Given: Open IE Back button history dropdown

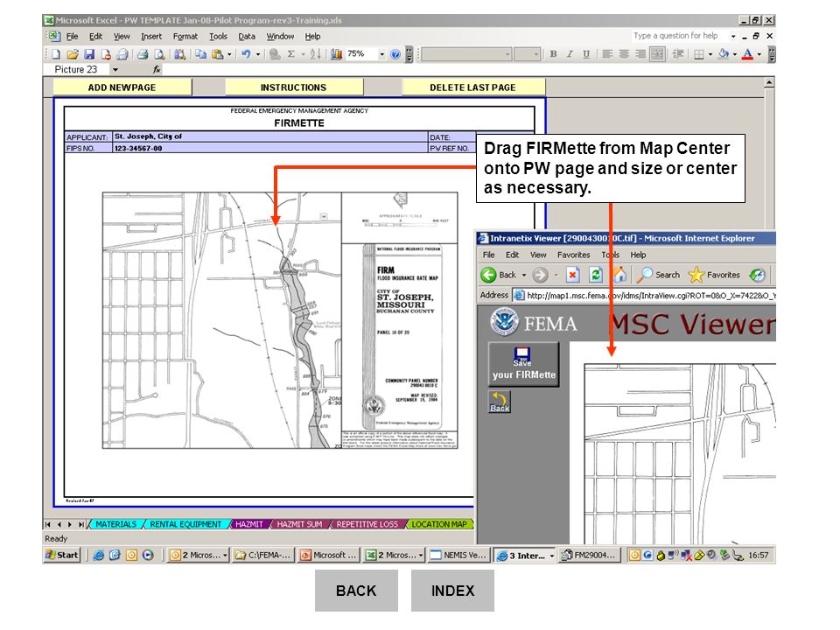Looking at the screenshot, I should point(524,275).
